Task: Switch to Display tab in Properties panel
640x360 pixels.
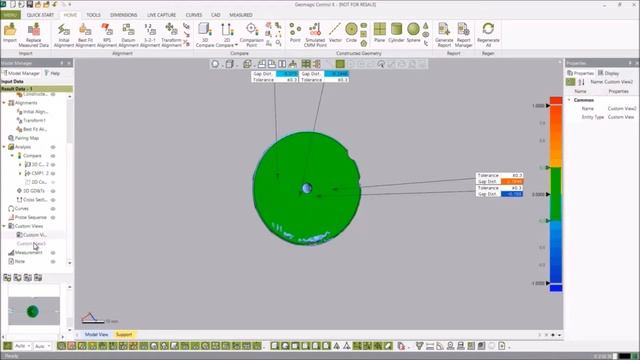Action: 609,73
